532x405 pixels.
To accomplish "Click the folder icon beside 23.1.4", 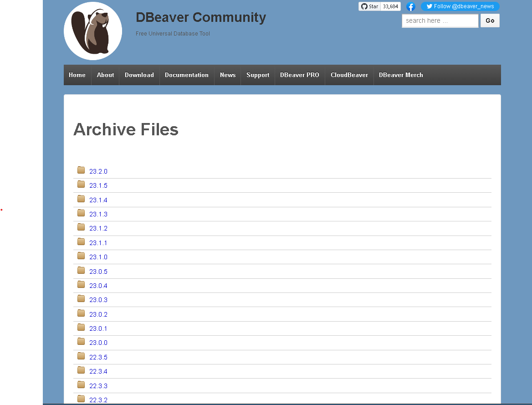I will pos(81,199).
